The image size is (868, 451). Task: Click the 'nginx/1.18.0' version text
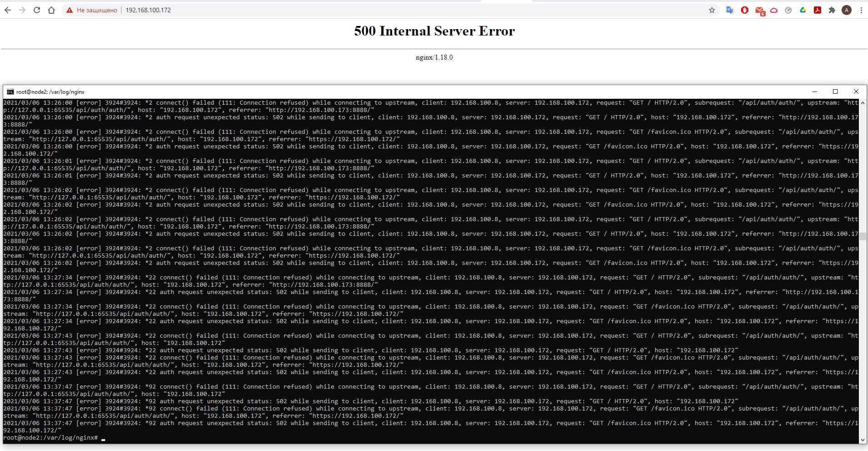434,57
